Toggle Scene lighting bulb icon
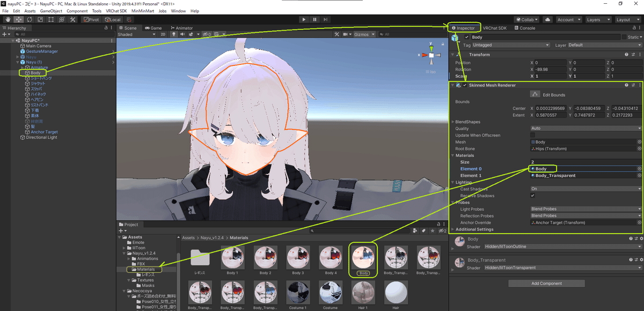The height and width of the screenshot is (311, 644). coord(174,34)
